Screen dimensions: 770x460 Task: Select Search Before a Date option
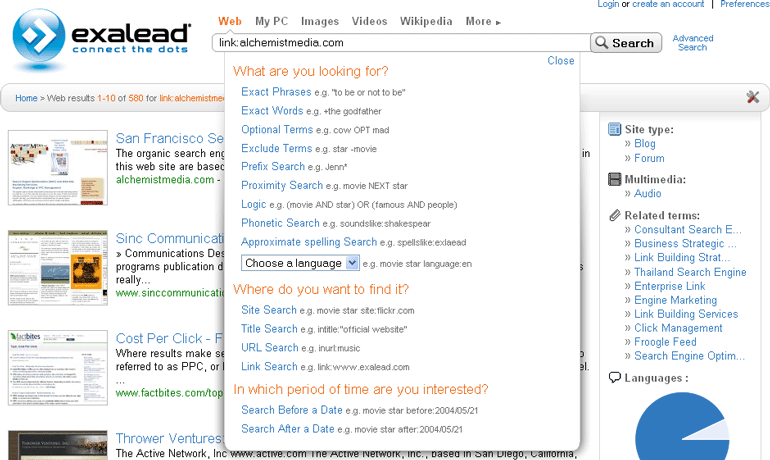(292, 410)
